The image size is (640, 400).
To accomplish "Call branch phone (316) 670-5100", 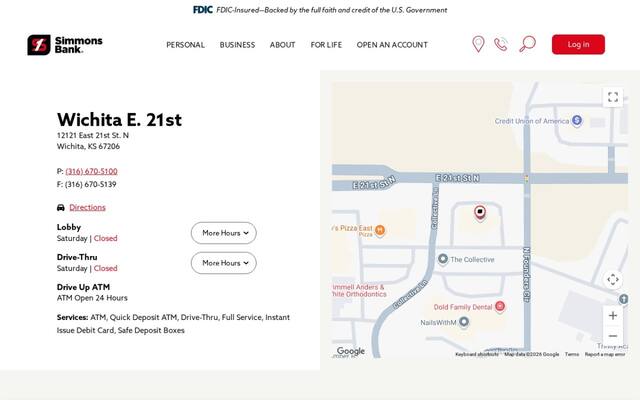I will pos(91,171).
